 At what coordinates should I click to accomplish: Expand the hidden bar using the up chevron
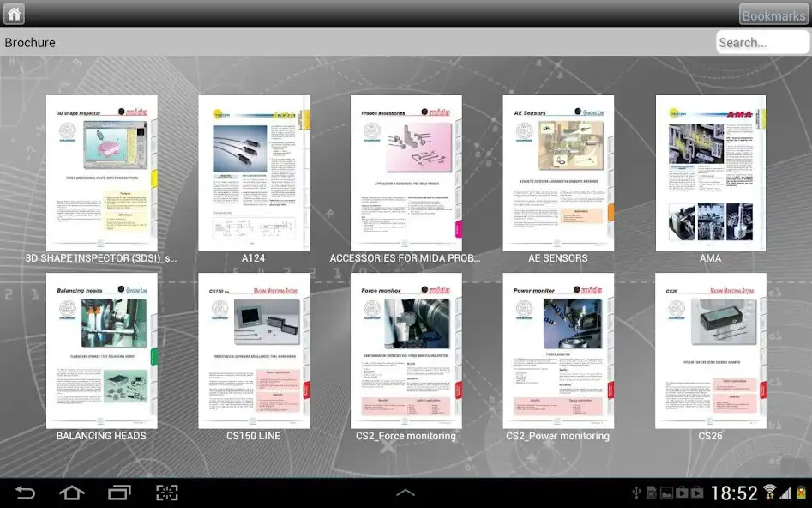tap(406, 493)
